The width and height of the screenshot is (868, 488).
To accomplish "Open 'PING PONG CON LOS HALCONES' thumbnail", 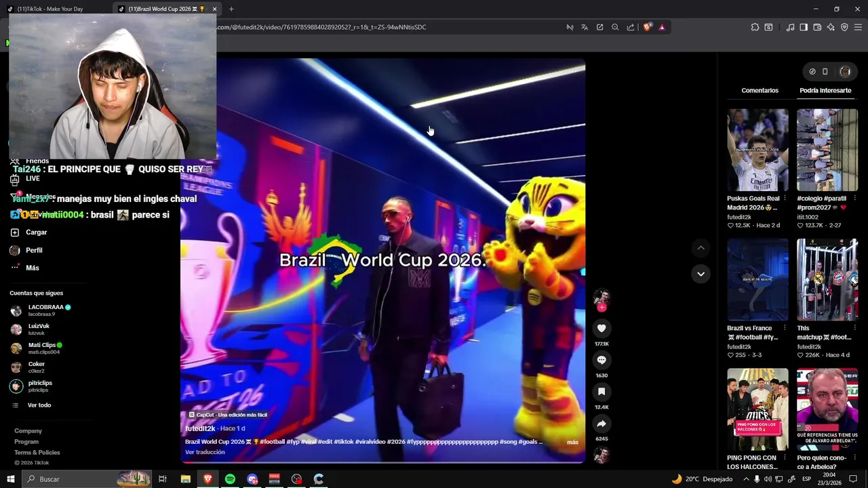I will pos(757,409).
